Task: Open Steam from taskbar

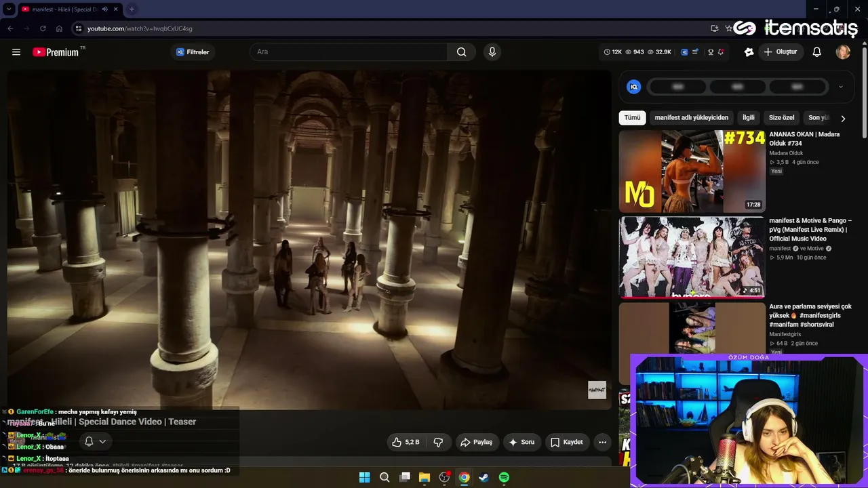Action: pyautogui.click(x=484, y=477)
